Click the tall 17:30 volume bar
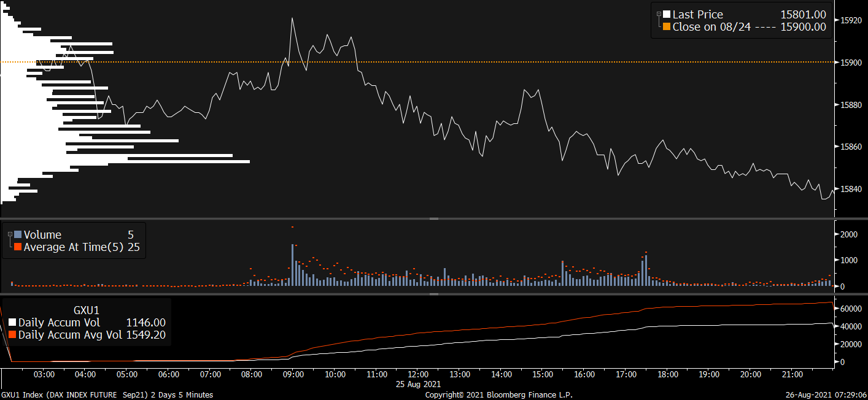The image size is (868, 400). [x=646, y=271]
